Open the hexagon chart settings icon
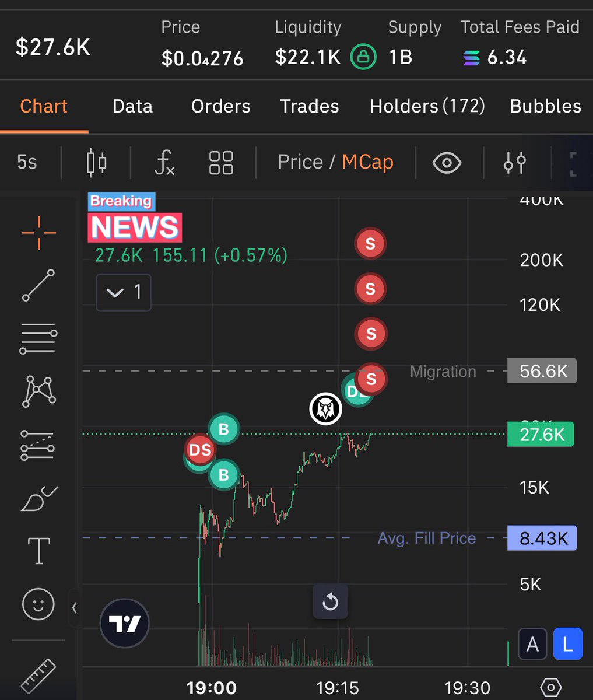The height and width of the screenshot is (700, 593). pos(551,687)
